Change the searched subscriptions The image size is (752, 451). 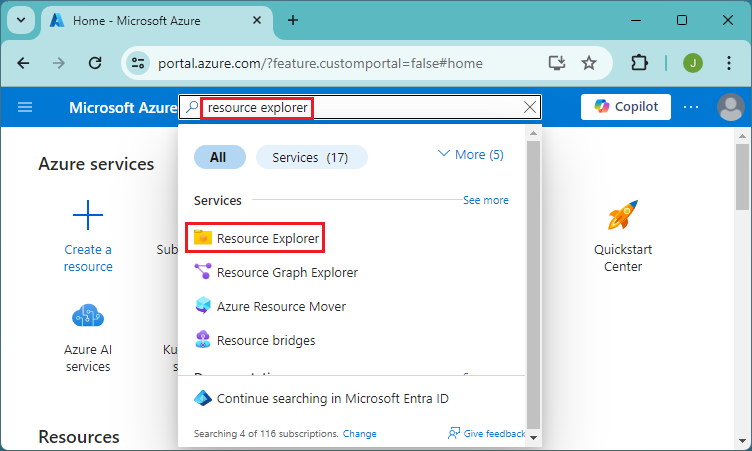pyautogui.click(x=360, y=434)
